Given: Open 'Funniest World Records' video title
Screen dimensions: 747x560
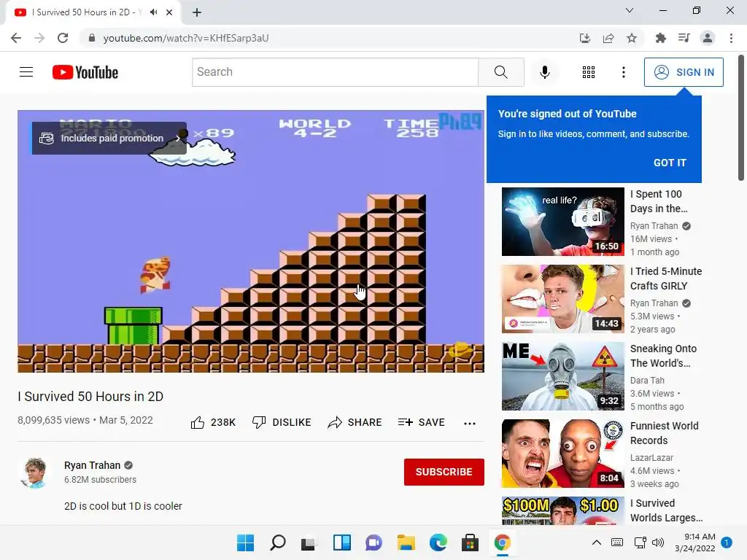Looking at the screenshot, I should [664, 433].
